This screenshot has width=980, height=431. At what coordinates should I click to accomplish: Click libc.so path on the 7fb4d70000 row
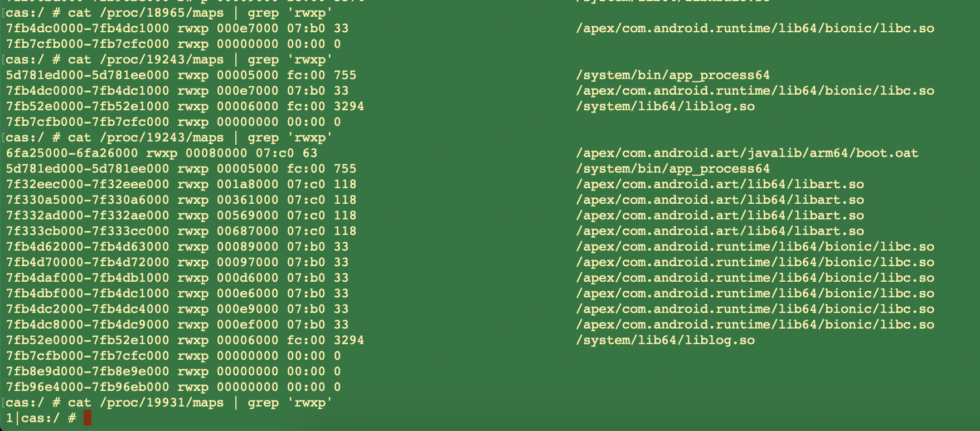point(755,262)
